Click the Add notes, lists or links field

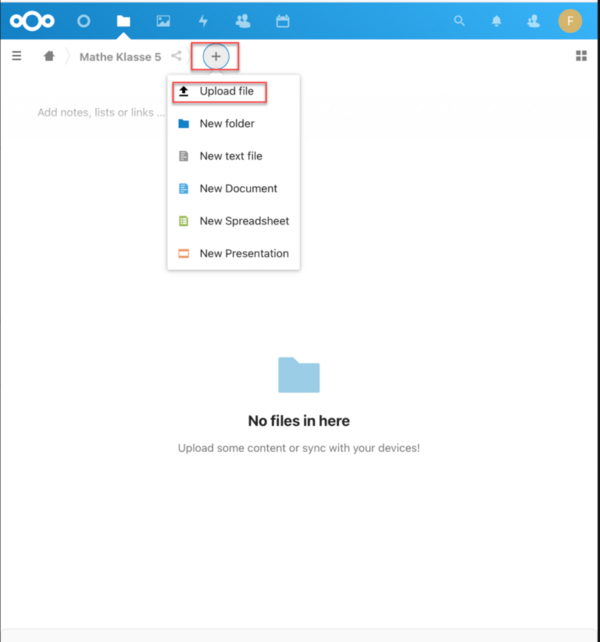(101, 112)
